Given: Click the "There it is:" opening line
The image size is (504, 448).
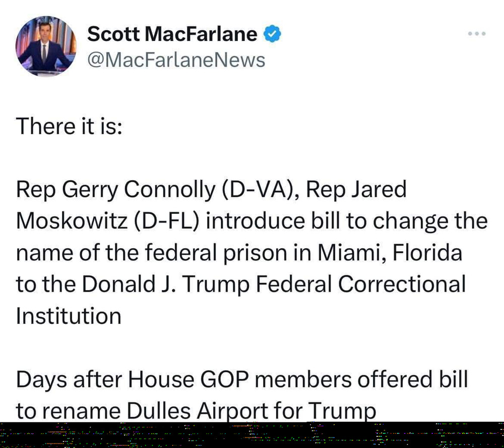Looking at the screenshot, I should pyautogui.click(x=69, y=126).
